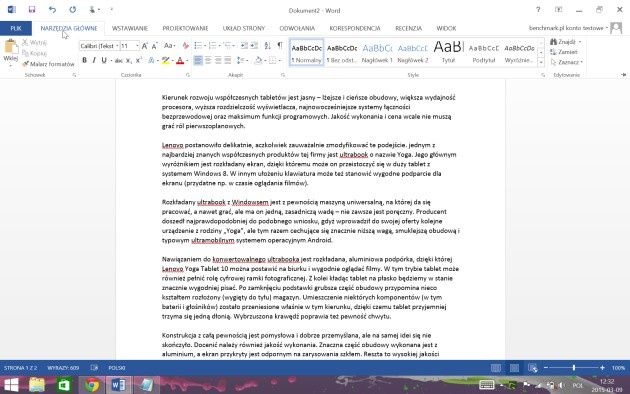Undo the last action
This screenshot has height=394, width=630.
pos(52,10)
